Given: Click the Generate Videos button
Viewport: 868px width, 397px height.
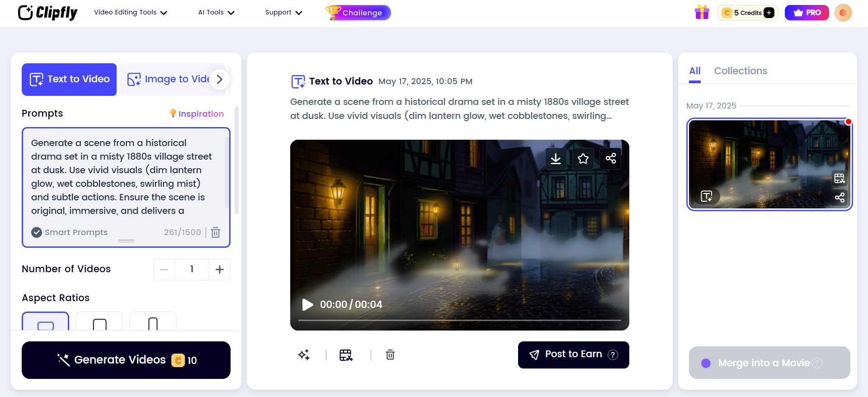Looking at the screenshot, I should click(x=126, y=360).
